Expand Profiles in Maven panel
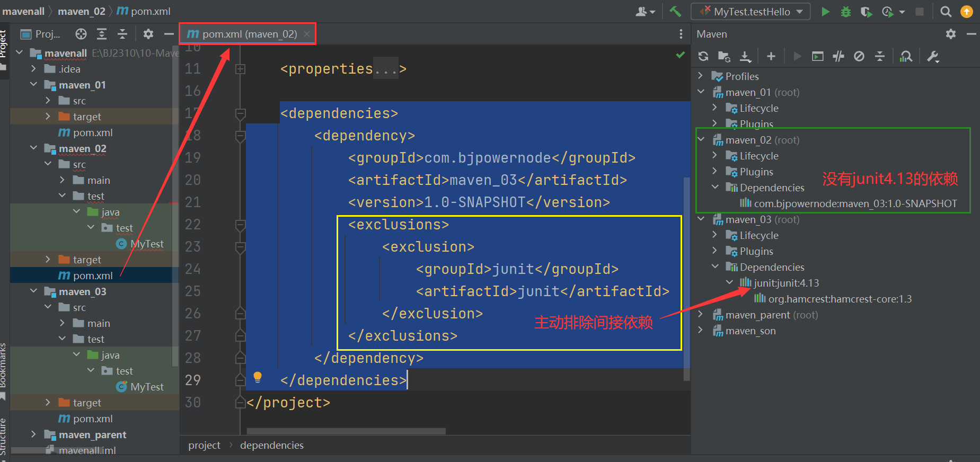 700,76
